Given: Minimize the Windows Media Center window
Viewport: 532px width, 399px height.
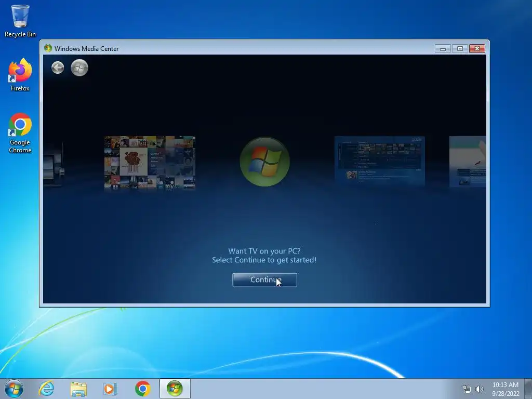Looking at the screenshot, I should point(443,49).
